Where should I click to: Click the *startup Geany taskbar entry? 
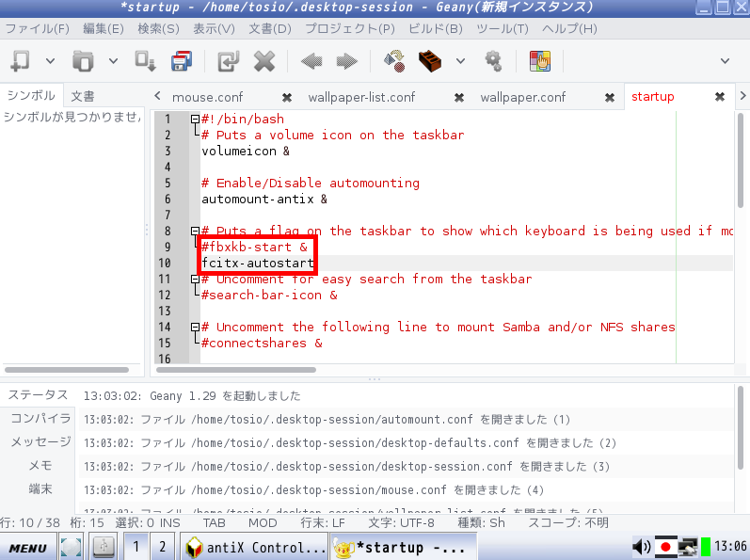[403, 547]
